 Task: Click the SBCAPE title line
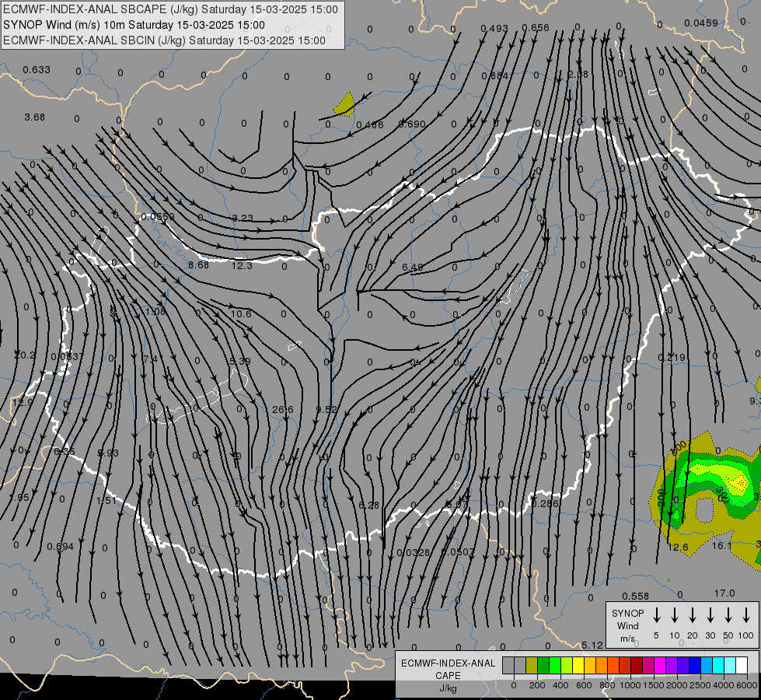(170, 9)
